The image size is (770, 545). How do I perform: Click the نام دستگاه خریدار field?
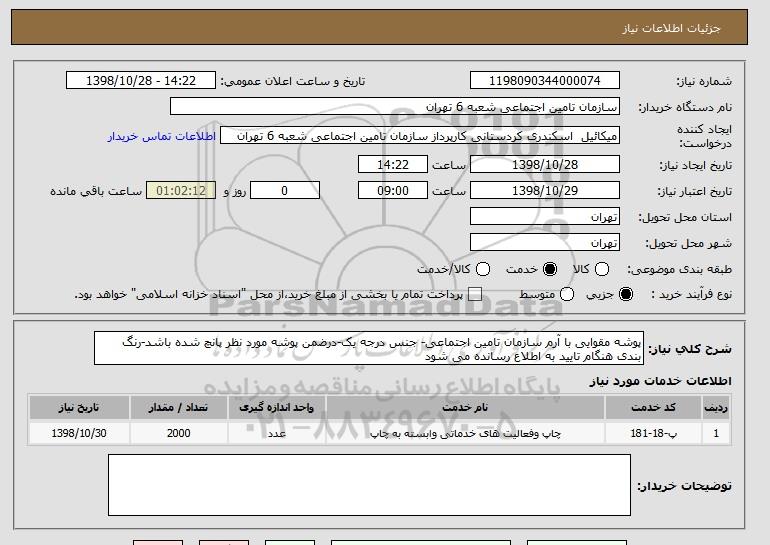click(395, 107)
